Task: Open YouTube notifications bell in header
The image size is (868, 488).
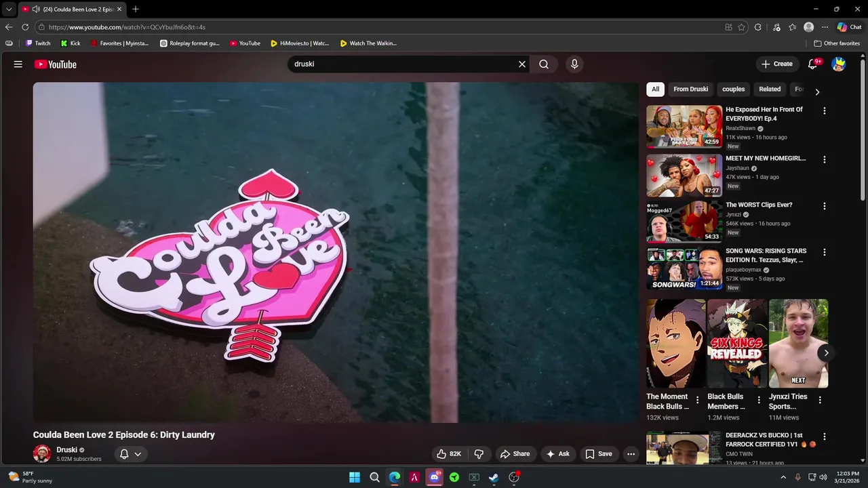Action: point(813,64)
